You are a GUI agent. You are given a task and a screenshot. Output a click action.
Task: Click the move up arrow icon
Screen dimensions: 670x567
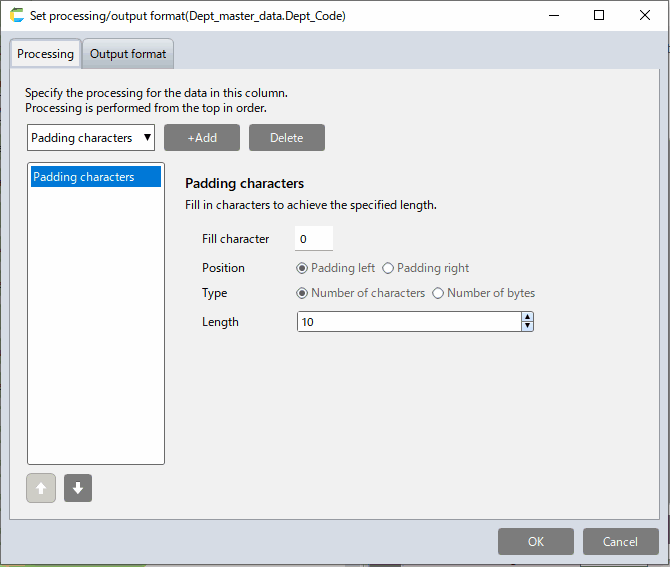41,488
